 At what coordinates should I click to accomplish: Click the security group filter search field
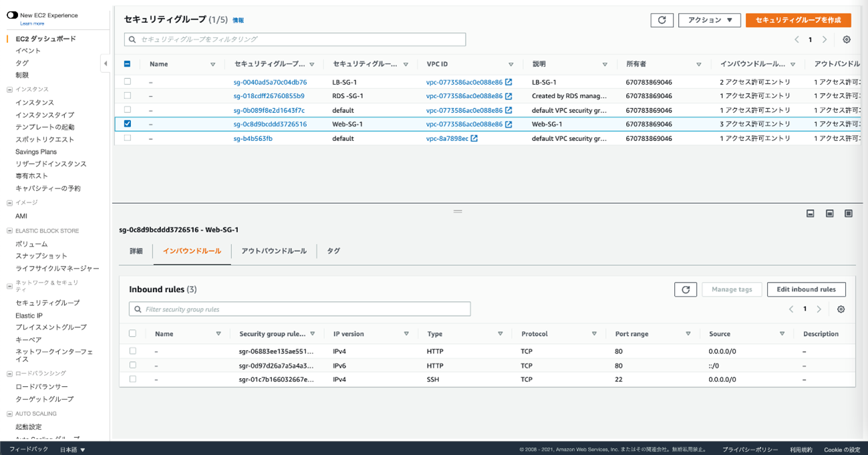pos(295,39)
